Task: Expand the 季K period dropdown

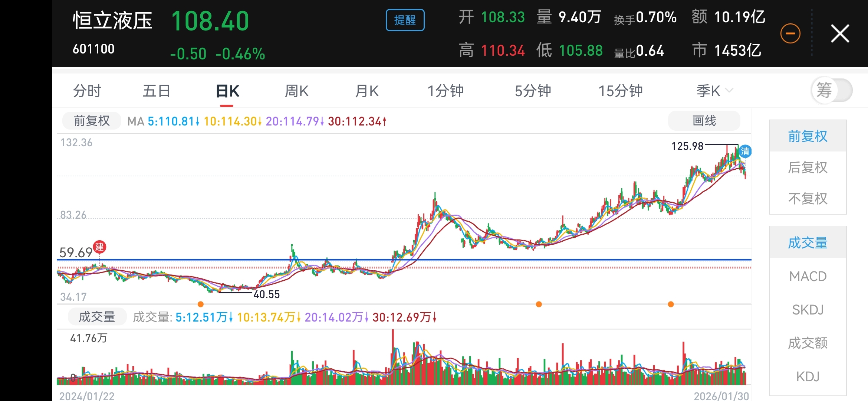Action: [714, 91]
